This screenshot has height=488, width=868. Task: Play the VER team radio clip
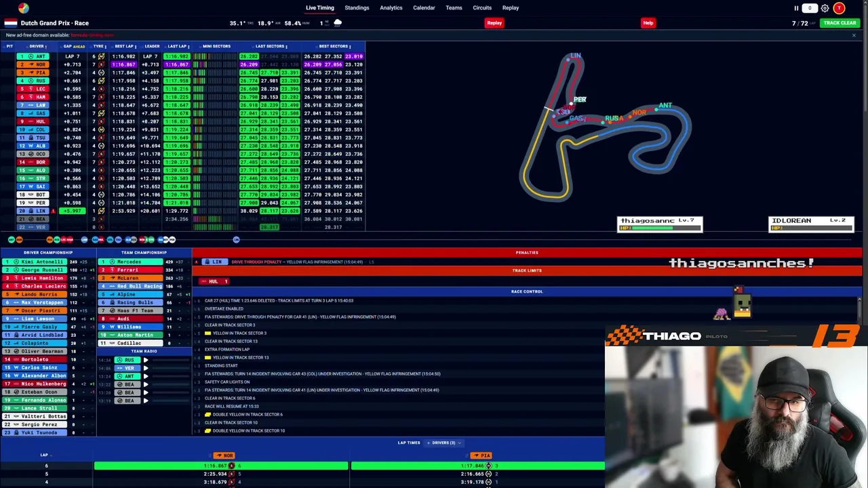click(146, 368)
